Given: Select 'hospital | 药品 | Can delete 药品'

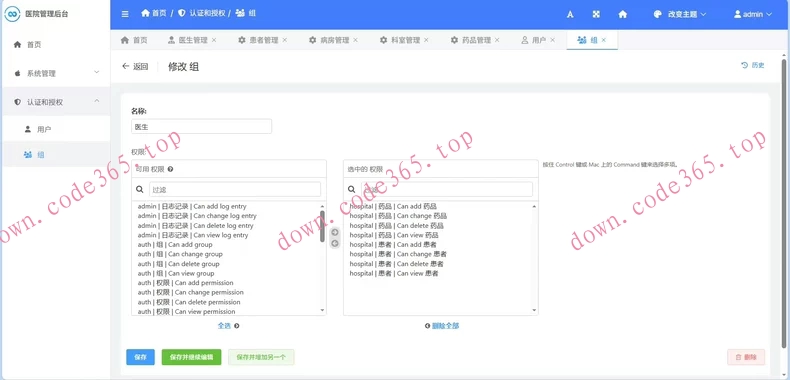Looking at the screenshot, I should (397, 225).
